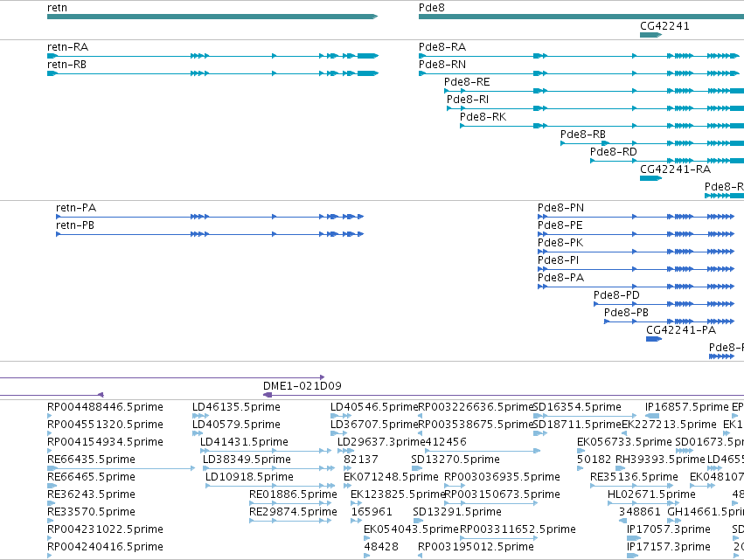Select EST RE33570.5prime
The image size is (744, 560).
click(x=91, y=513)
